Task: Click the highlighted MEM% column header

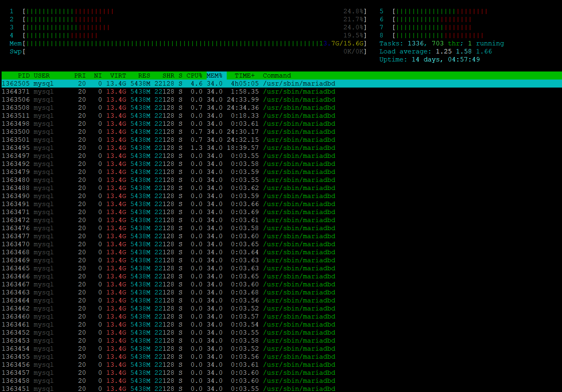Action: tap(215, 76)
